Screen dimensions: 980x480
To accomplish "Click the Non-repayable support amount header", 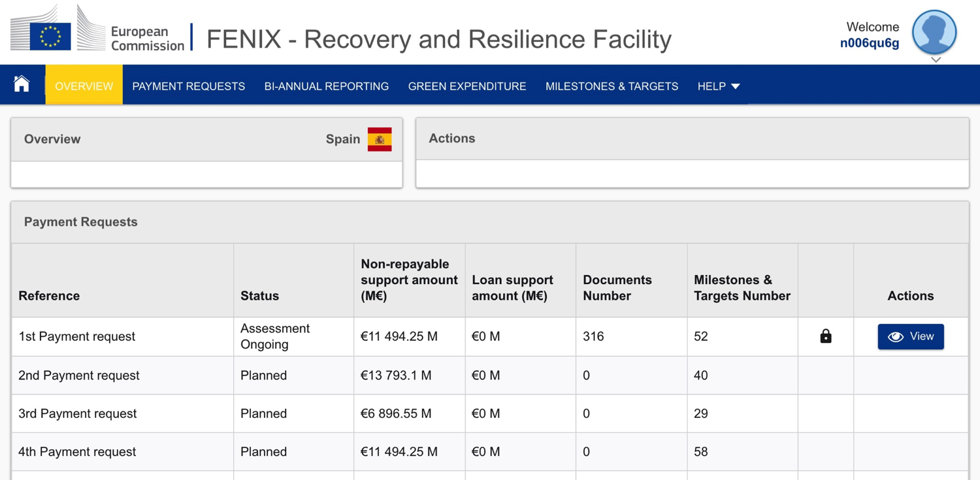I will coord(409,280).
